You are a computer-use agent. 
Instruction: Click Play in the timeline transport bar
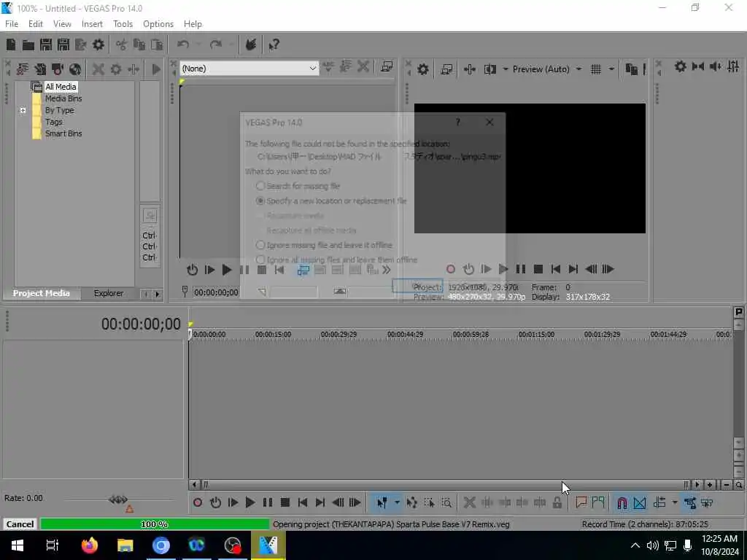pos(249,502)
